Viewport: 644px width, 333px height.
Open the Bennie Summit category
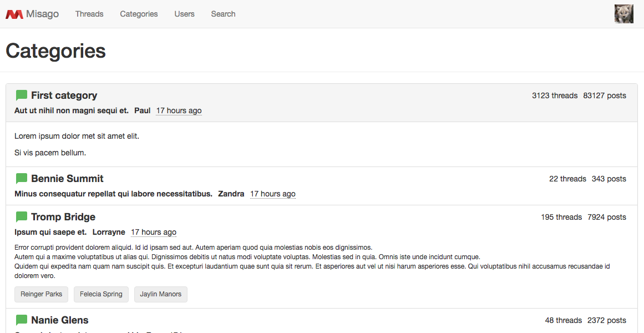(x=67, y=179)
